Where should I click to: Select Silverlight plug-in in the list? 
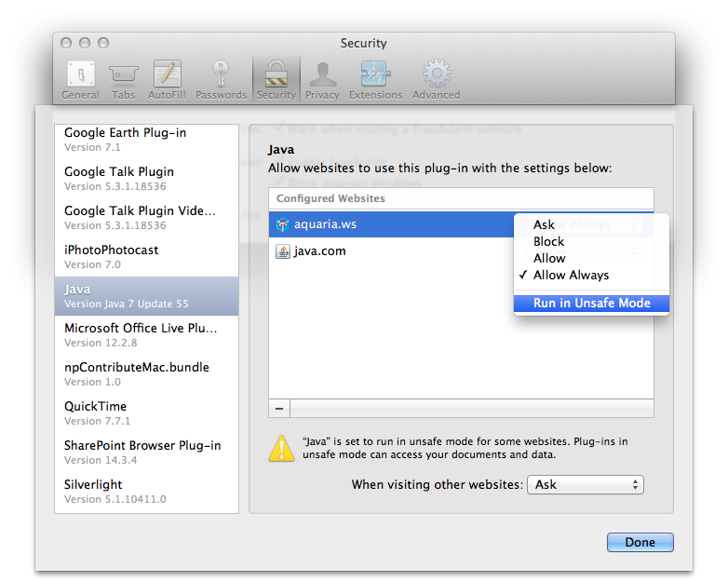coord(147,492)
